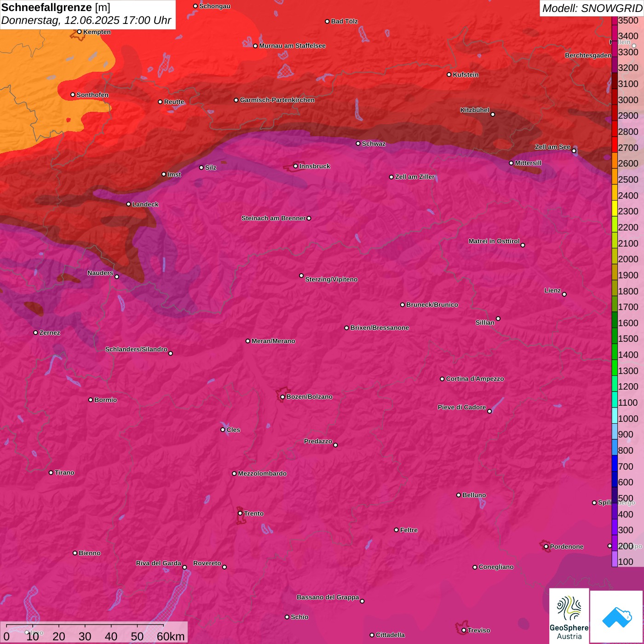
Task: Click the Schlanders/Silandro label
Action: pyautogui.click(x=136, y=349)
